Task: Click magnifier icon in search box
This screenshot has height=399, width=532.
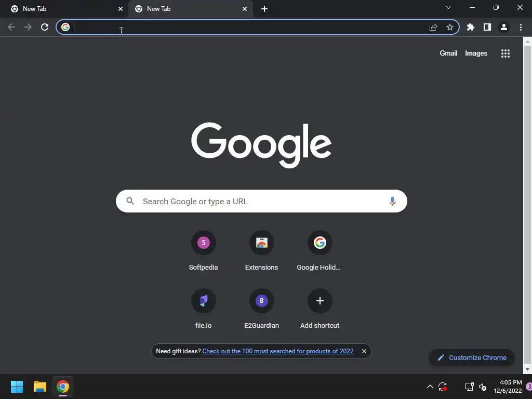Action: tap(130, 201)
